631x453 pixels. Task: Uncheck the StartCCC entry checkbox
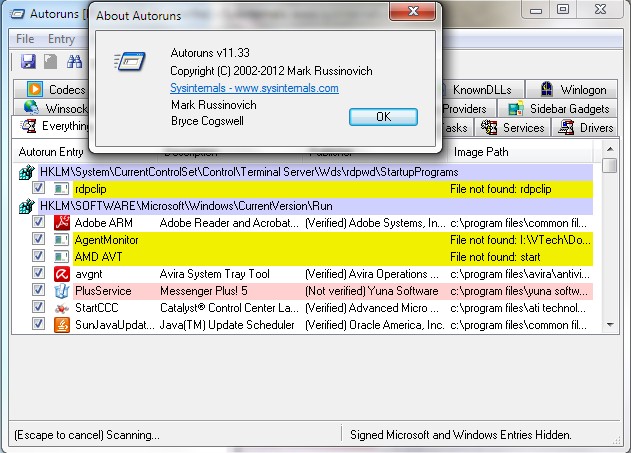click(38, 307)
